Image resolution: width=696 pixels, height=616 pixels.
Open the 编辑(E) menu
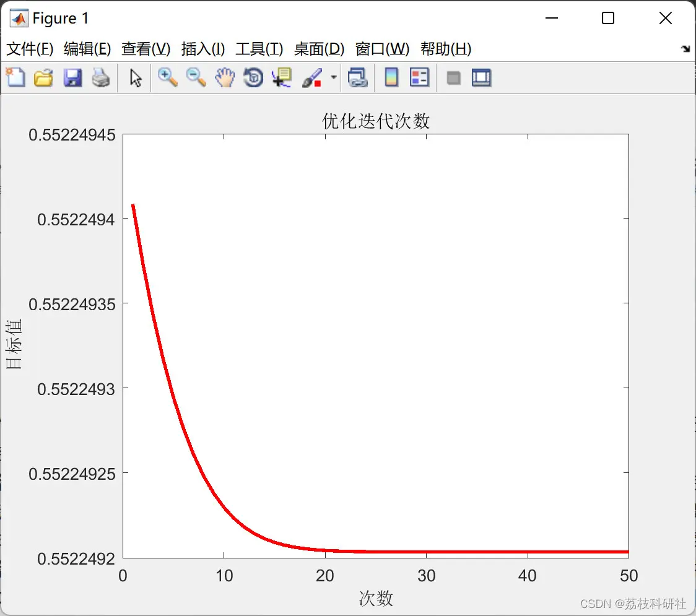click(87, 49)
